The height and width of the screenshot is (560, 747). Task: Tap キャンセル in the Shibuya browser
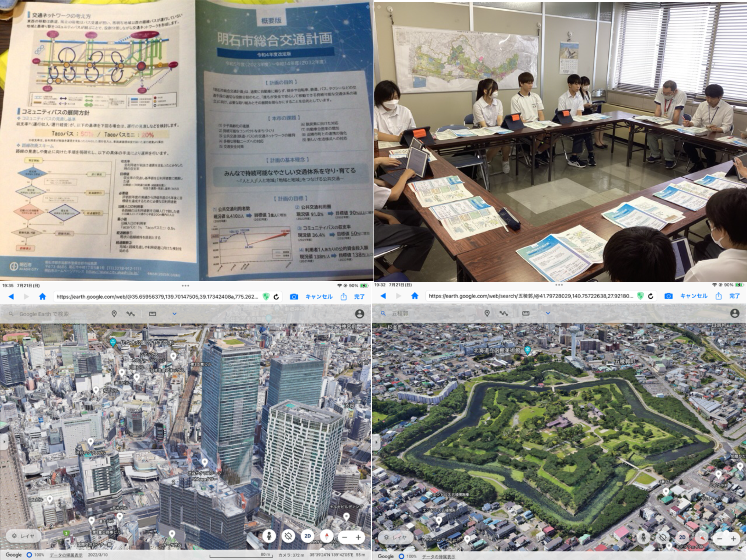click(x=319, y=297)
